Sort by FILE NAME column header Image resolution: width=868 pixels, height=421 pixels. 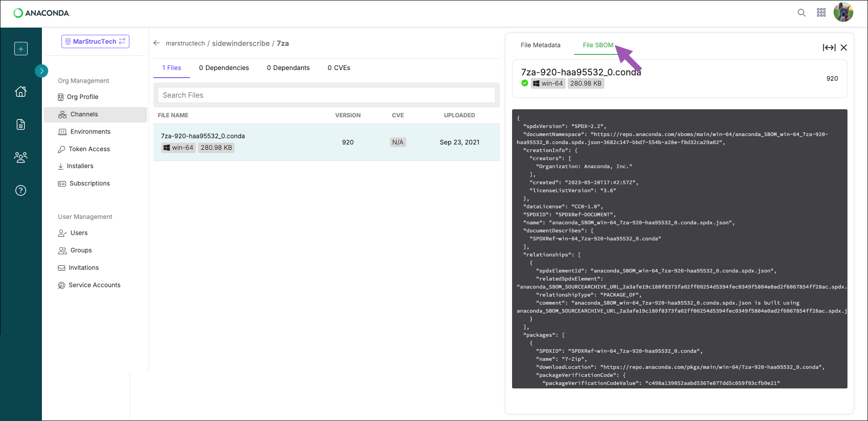[x=173, y=115]
